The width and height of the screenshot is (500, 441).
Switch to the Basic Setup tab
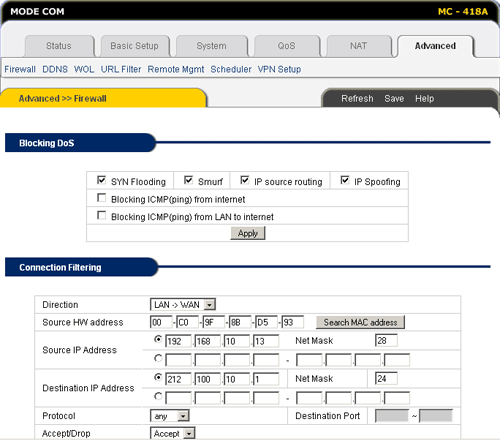tap(135, 46)
